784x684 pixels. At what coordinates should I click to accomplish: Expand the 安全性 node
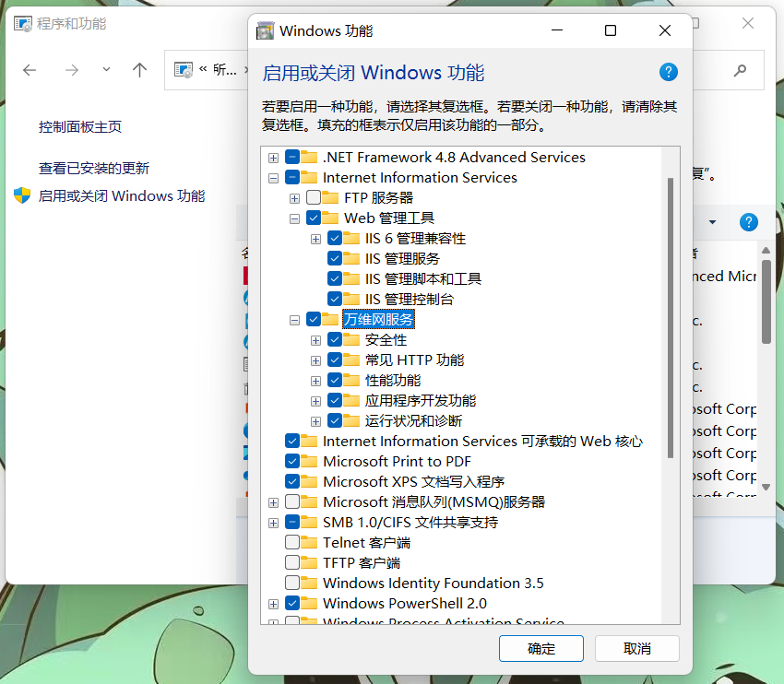pyautogui.click(x=315, y=341)
